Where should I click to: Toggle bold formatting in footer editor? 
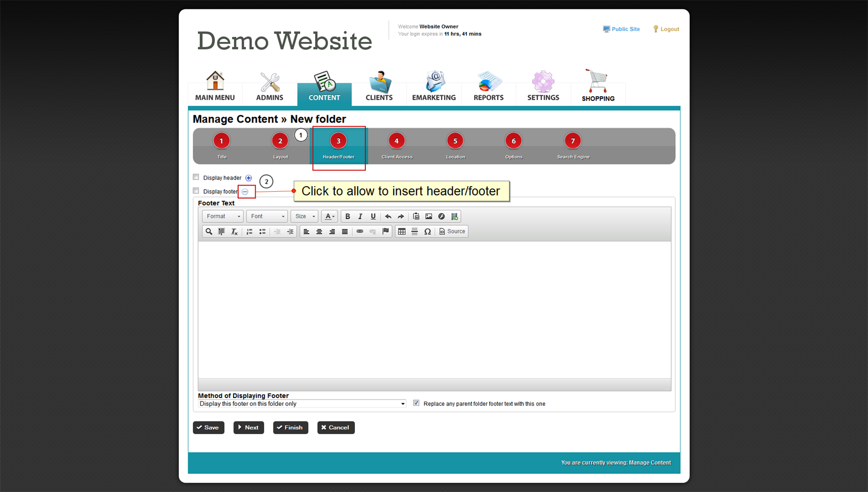click(348, 217)
